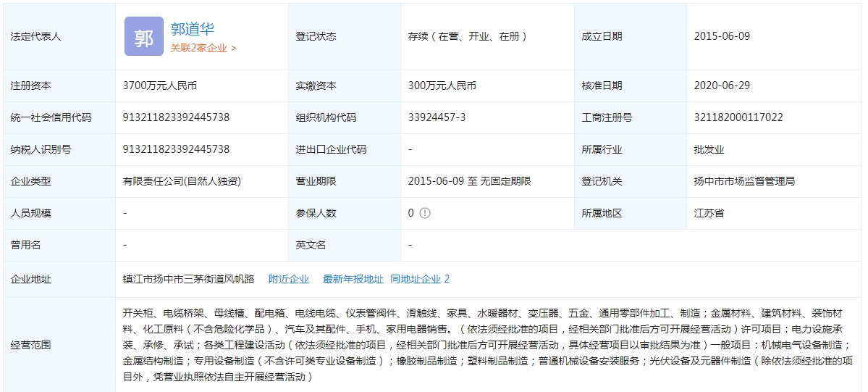Click 扬中市市场监督管理局 registration authority
This screenshot has width=868, height=392.
tap(743, 181)
